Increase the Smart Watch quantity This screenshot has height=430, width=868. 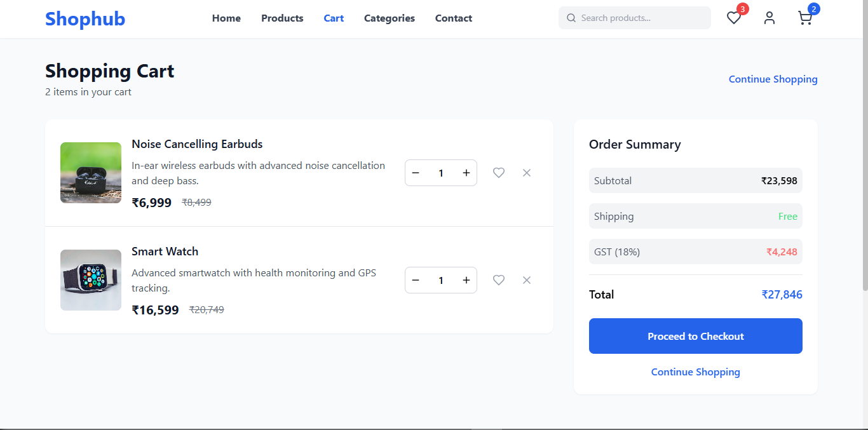(466, 280)
